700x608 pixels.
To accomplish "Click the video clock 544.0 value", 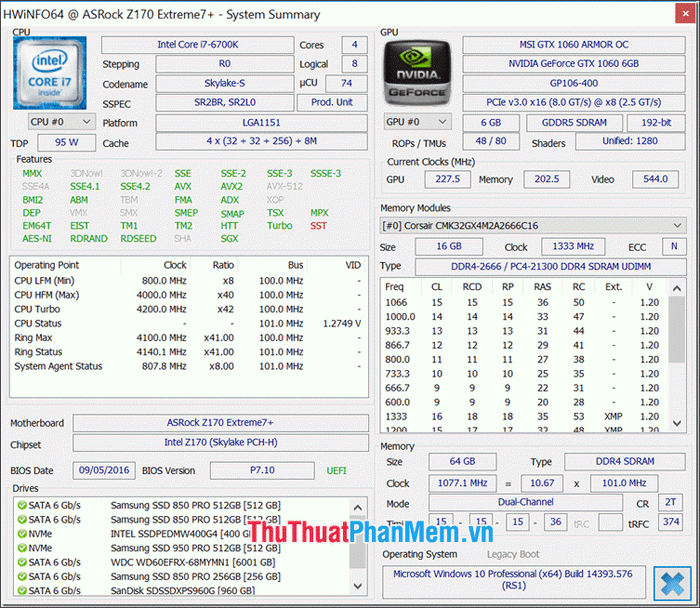I will (655, 179).
